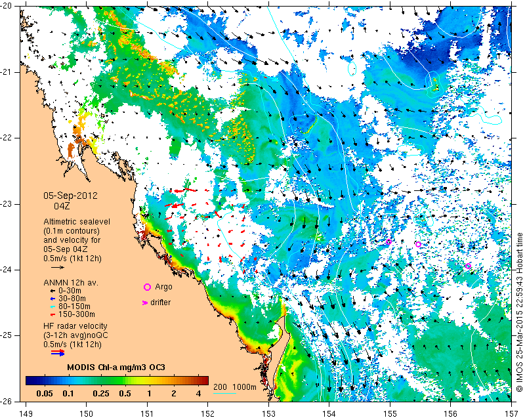Click the colorbar tick label 0.5
The height and width of the screenshot is (420, 525).
125,394
